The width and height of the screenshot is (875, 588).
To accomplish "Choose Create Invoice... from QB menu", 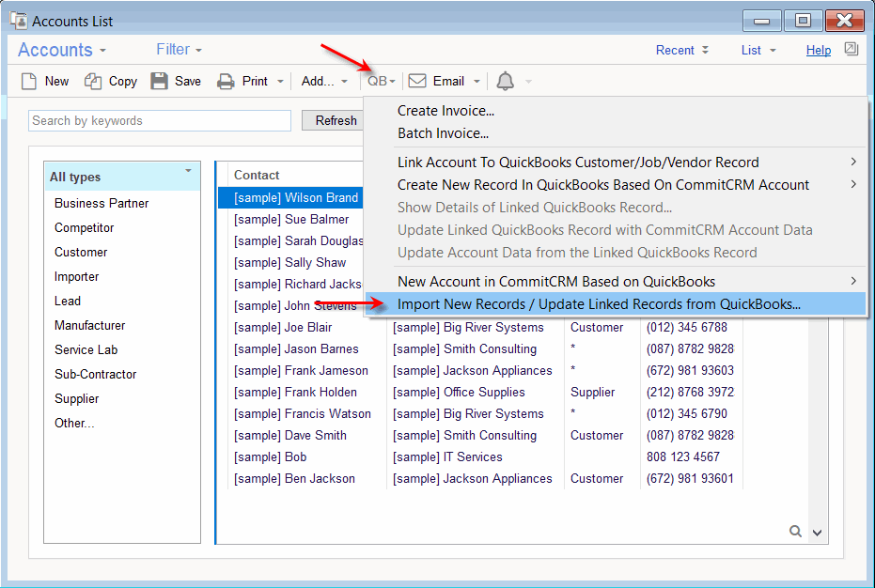I will click(445, 111).
